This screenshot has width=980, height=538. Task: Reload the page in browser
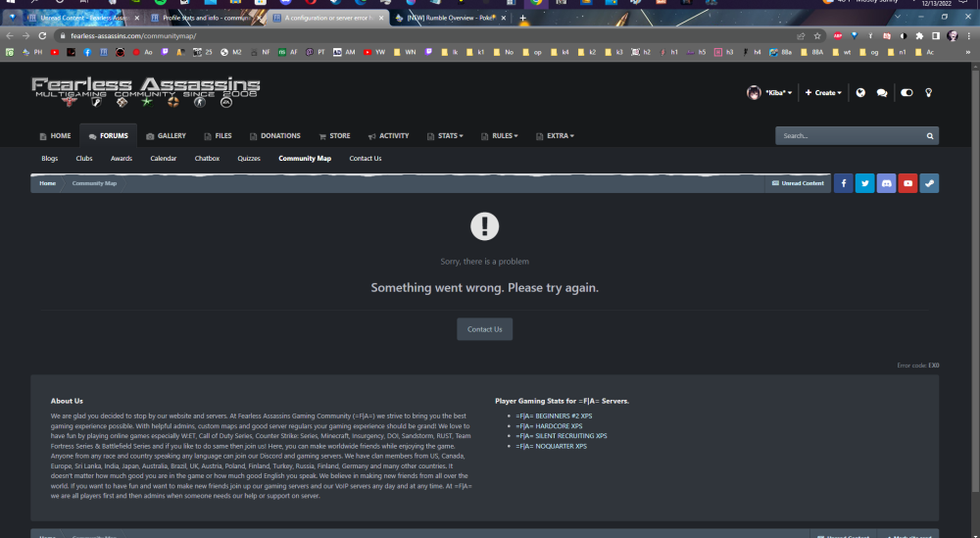(x=42, y=35)
